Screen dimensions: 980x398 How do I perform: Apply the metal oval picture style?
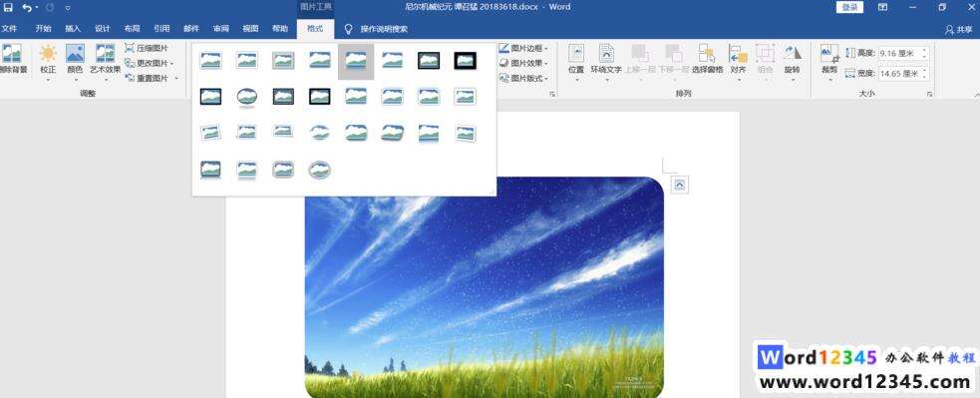[319, 170]
